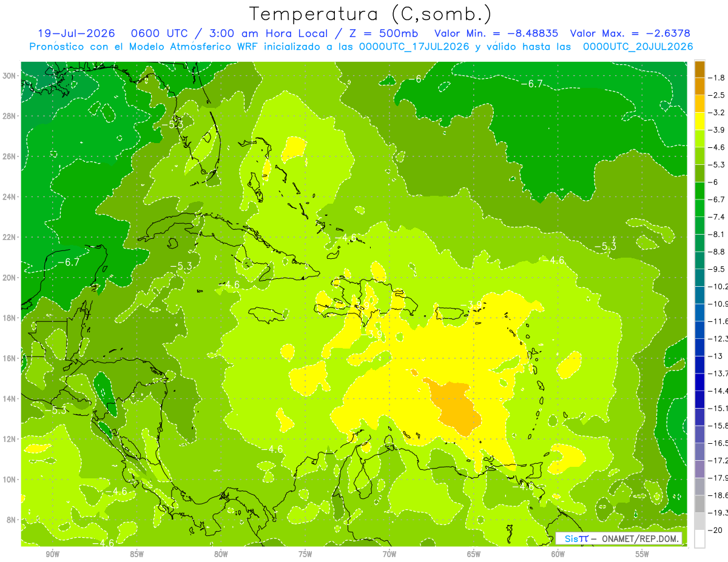The height and width of the screenshot is (562, 728).
Task: Pick the gold swatch between -2.5 and -3.2
Action: point(699,104)
